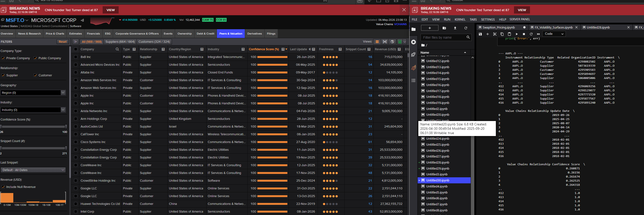Viewport: 644px width, 215px height.
Task: Click VIEW on left window news banner
Action: 110,10
